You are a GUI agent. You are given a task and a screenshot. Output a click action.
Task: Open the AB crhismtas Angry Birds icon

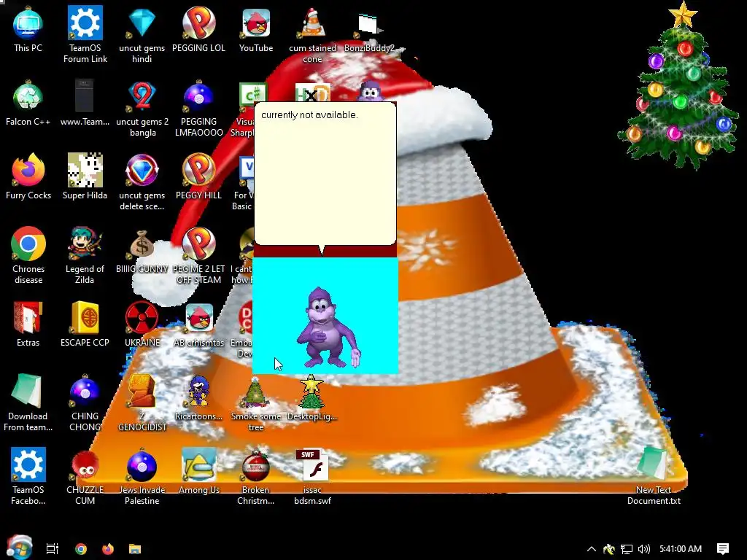(198, 324)
